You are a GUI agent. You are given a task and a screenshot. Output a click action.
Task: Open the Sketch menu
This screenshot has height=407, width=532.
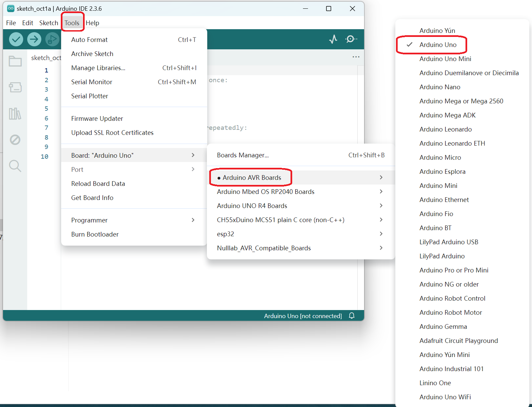[x=49, y=23]
